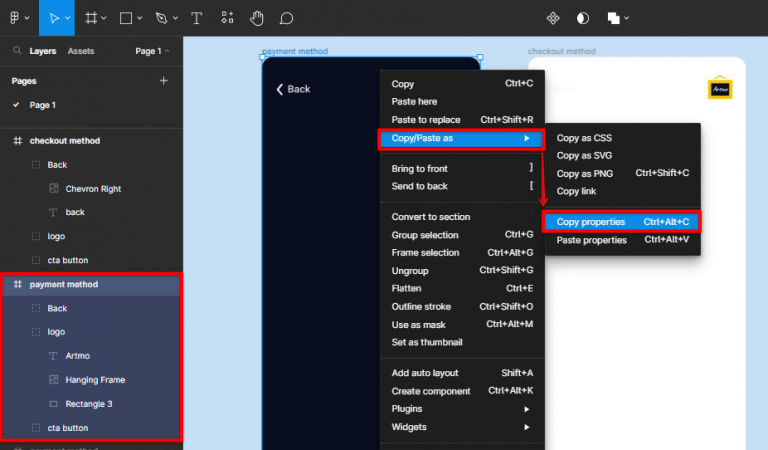Image resolution: width=768 pixels, height=450 pixels.
Task: Choose Use as mask menu entry
Action: click(462, 325)
